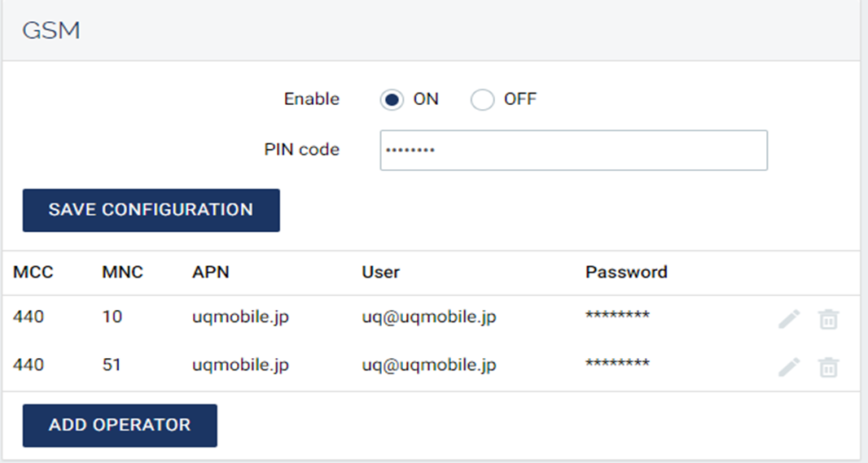
Task: Click the MCC column header
Action: [x=33, y=273]
